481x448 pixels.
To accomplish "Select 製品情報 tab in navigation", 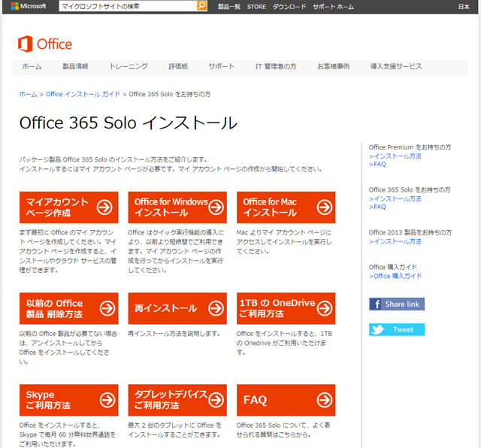I will click(x=75, y=66).
